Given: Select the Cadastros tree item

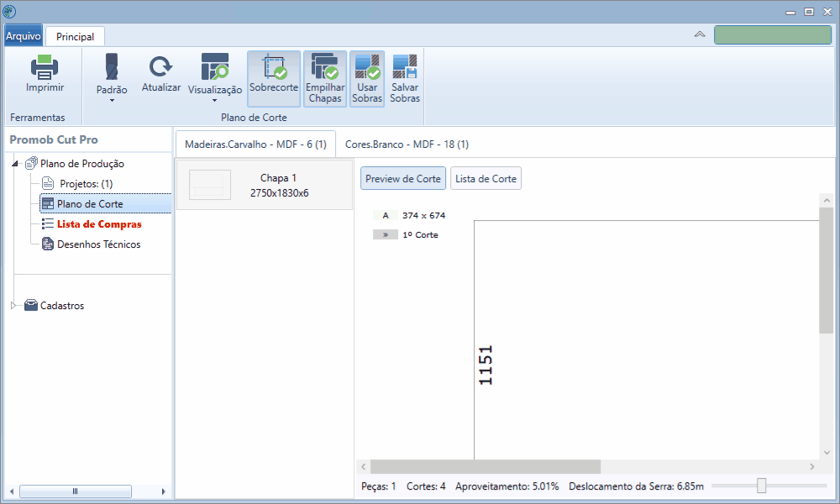Looking at the screenshot, I should point(62,305).
